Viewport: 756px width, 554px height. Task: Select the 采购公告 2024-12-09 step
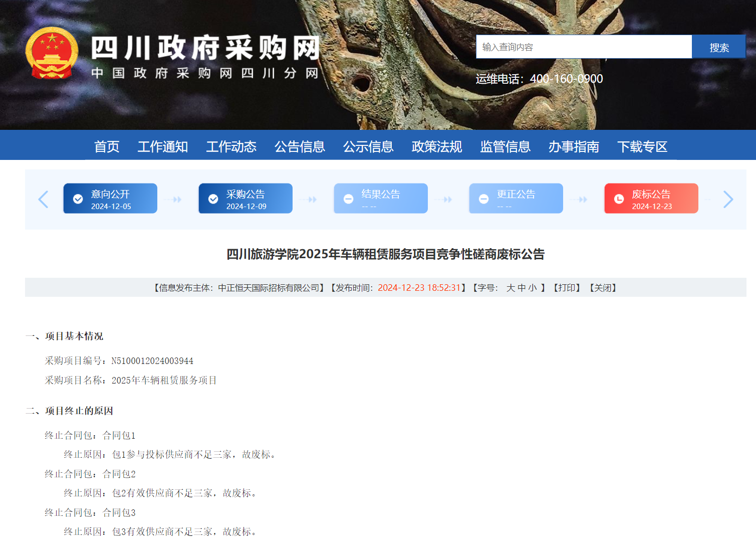pos(245,199)
